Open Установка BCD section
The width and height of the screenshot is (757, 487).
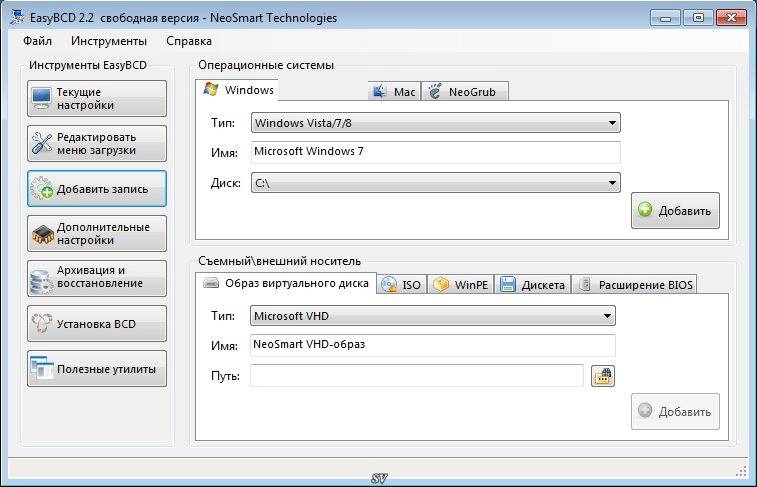97,323
